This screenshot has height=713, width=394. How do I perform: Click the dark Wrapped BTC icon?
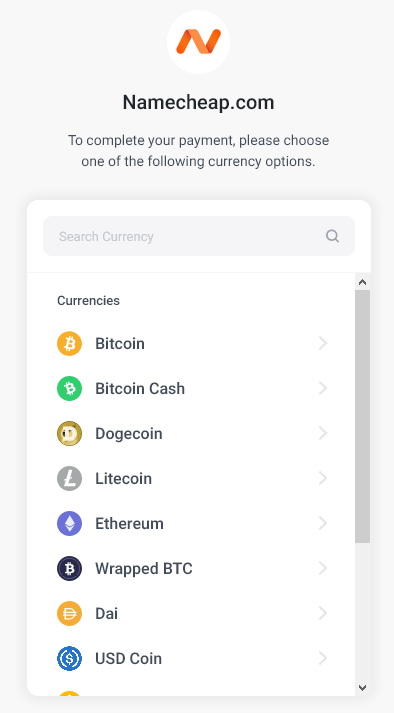click(70, 568)
